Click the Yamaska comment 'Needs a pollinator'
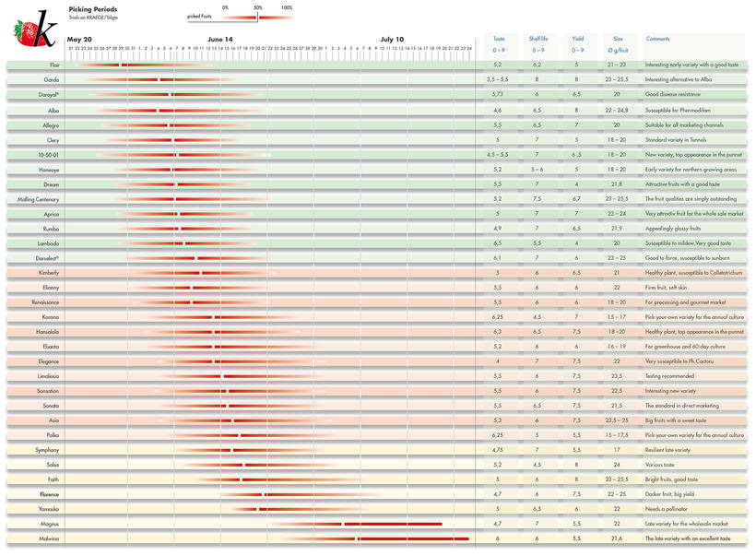The image size is (756, 556). click(668, 509)
